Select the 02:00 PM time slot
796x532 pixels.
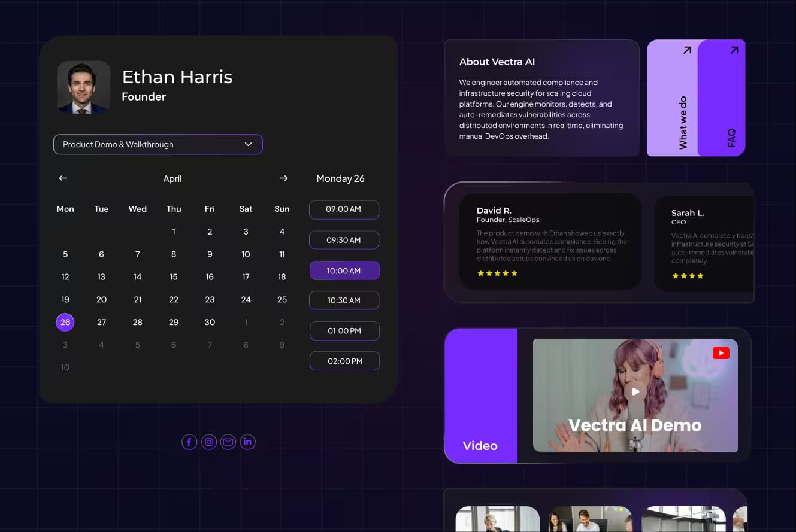point(344,361)
